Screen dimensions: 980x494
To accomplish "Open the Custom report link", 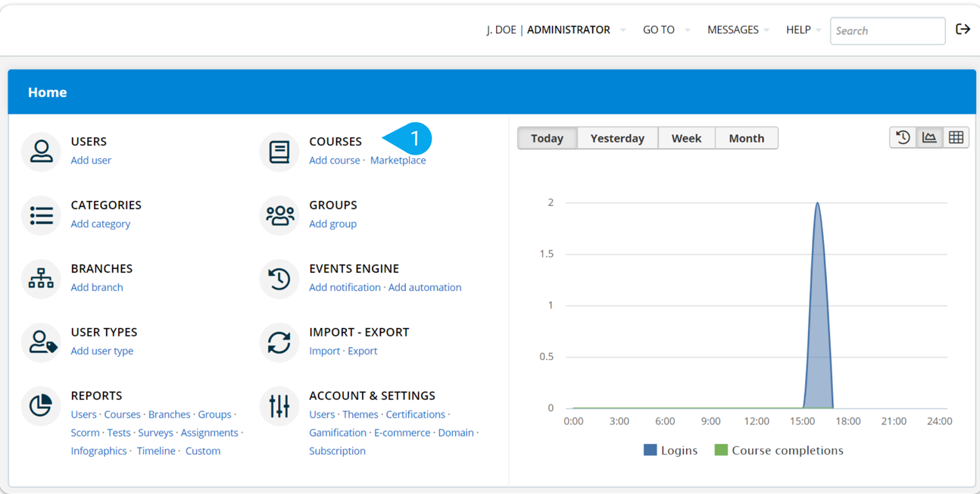I will click(x=203, y=451).
